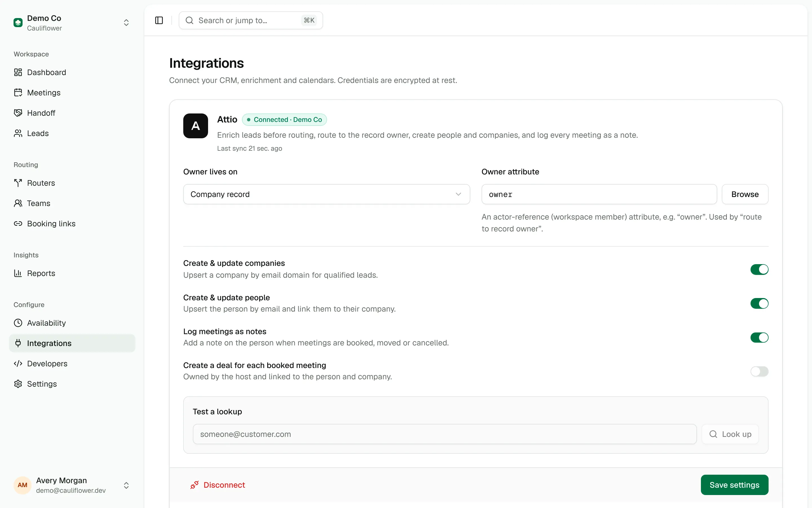Open Dashboard in the sidebar
812x508 pixels.
(72, 72)
